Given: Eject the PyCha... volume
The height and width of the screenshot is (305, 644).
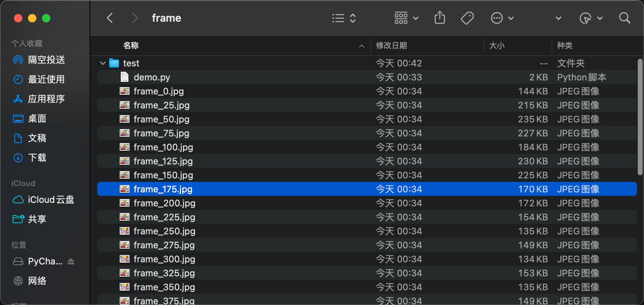Looking at the screenshot, I should click(71, 261).
